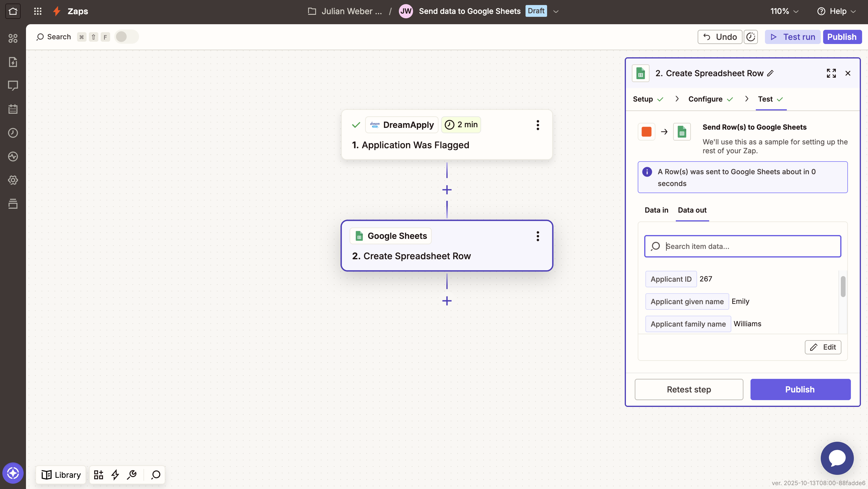Open the 110% zoom dropdown
The image size is (868, 489).
784,11
